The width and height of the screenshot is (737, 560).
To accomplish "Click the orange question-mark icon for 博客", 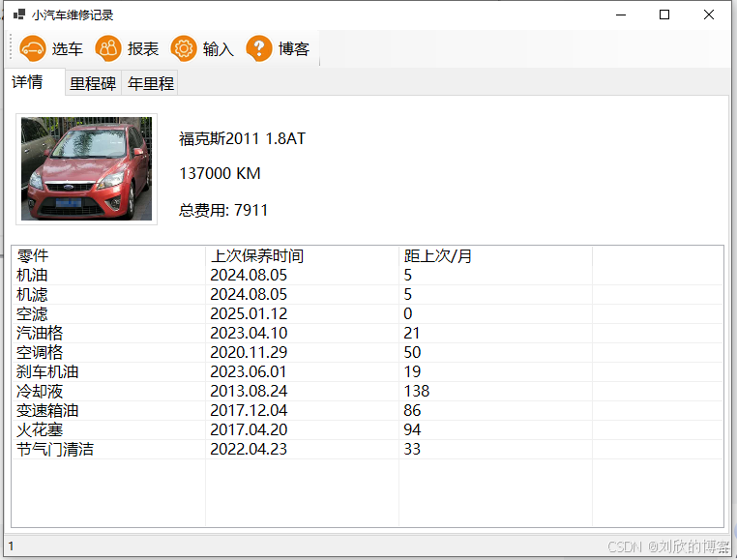I will tap(259, 48).
